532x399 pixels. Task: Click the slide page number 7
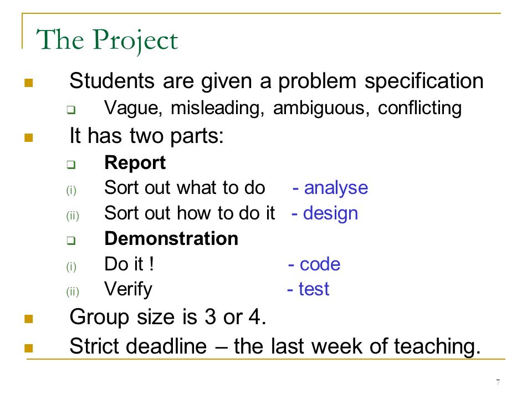coord(498,382)
